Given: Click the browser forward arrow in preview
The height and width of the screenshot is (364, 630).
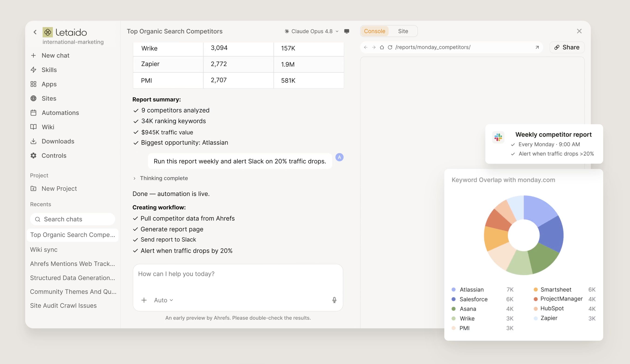Looking at the screenshot, I should click(374, 47).
